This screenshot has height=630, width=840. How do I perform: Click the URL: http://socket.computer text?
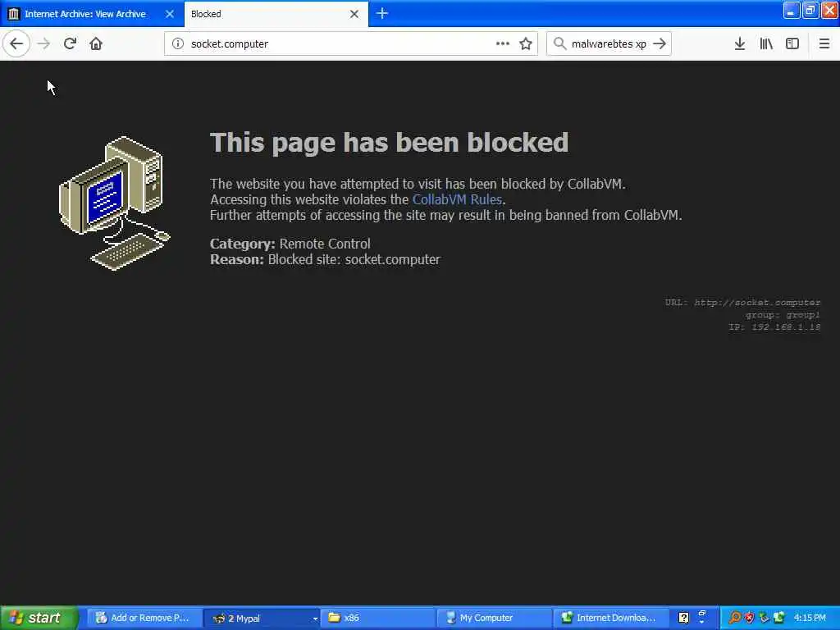(x=742, y=303)
